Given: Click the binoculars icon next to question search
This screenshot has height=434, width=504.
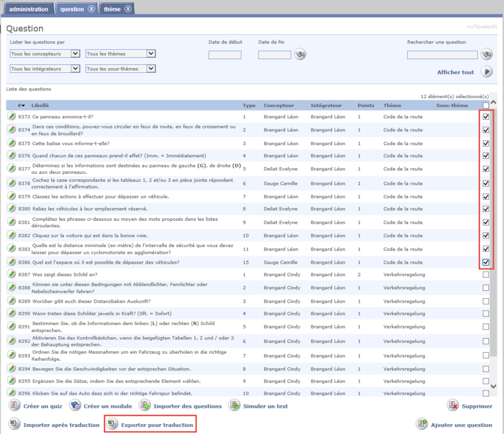Looking at the screenshot, I should tap(487, 54).
